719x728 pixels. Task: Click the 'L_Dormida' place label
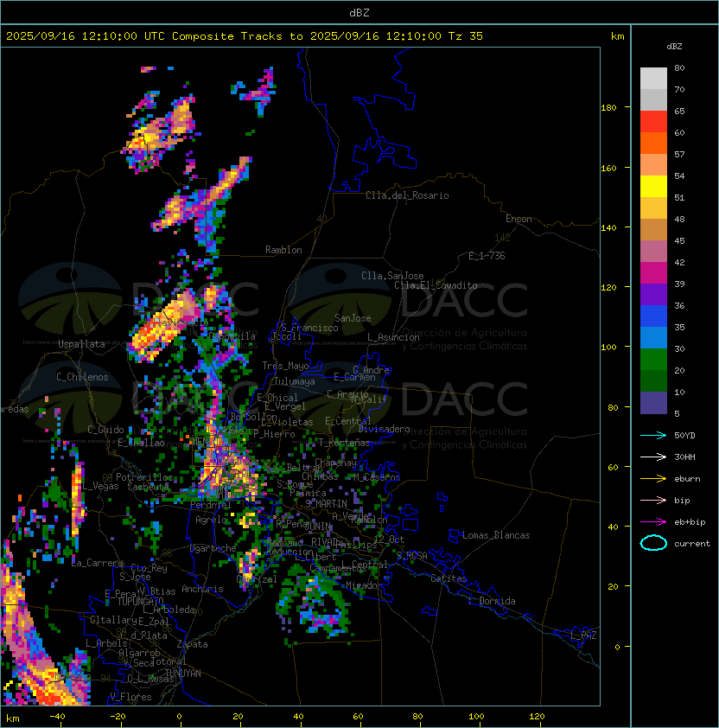pyautogui.click(x=492, y=601)
